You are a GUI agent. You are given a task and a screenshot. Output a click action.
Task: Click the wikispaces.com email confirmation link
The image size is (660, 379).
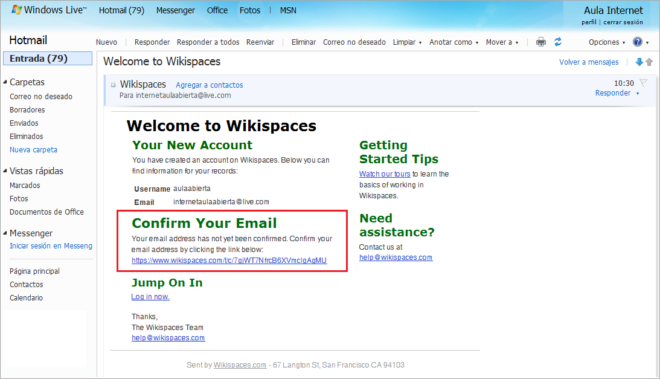click(229, 260)
